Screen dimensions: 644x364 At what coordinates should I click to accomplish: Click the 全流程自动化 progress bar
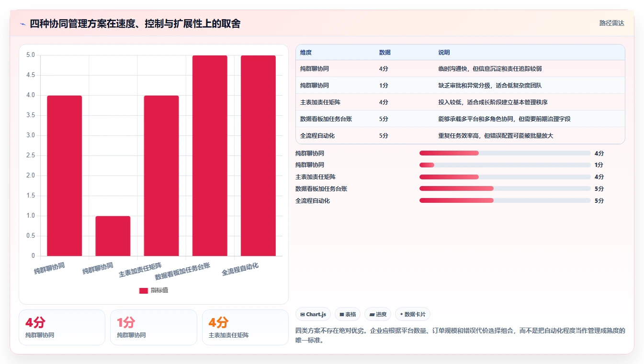pyautogui.click(x=505, y=201)
